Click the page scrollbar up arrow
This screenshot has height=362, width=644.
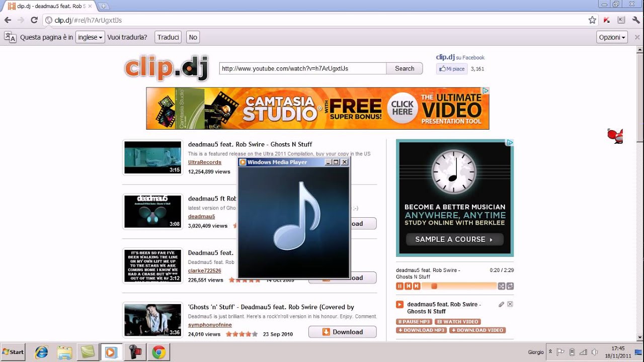[640, 49]
